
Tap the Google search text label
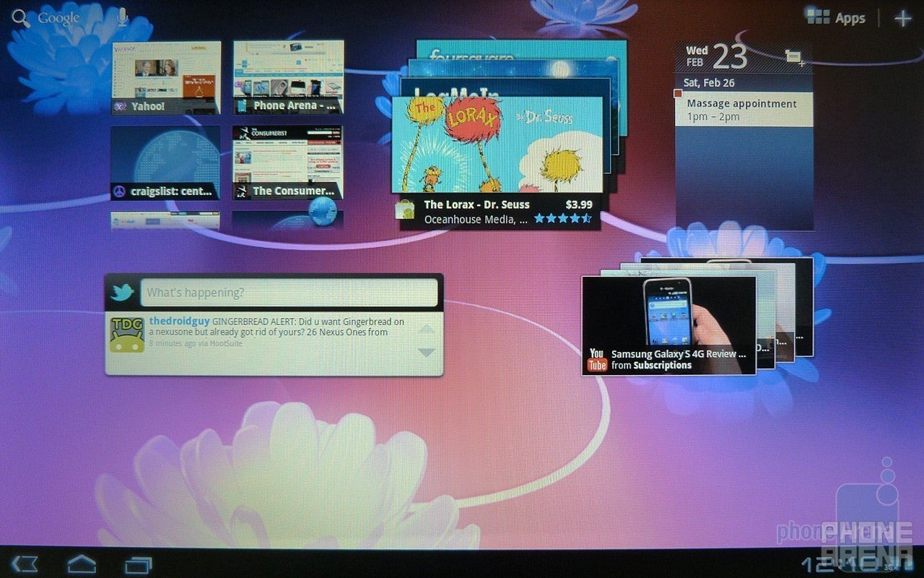tap(58, 18)
